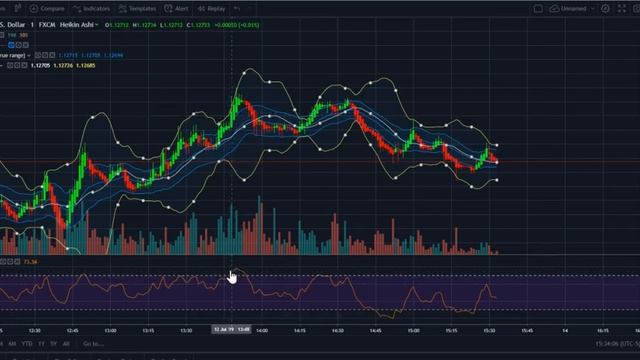
Task: Open chart settings gear icon
Action: pyautogui.click(x=605, y=9)
